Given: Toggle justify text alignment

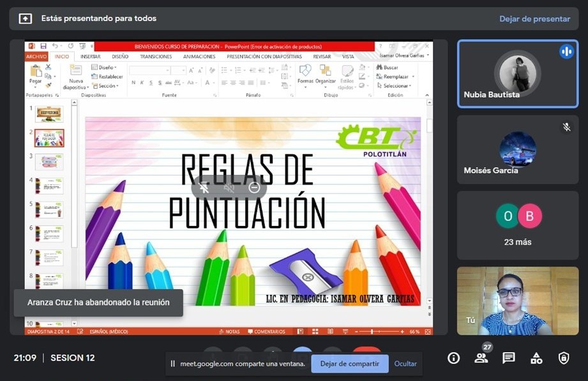Looking at the screenshot, I should 251,82.
